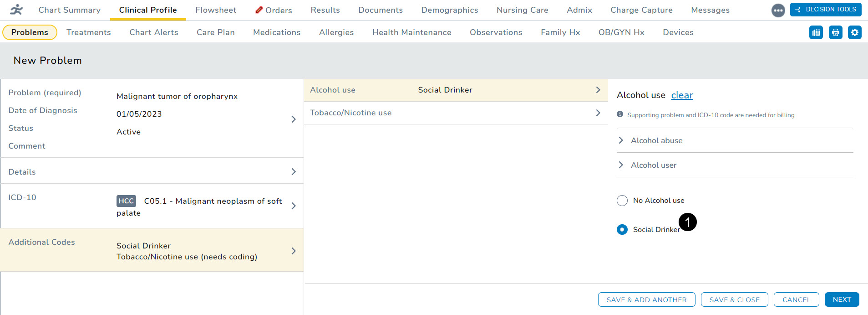Expand the Alcohol user section
This screenshot has width=868, height=315.
[x=621, y=165]
